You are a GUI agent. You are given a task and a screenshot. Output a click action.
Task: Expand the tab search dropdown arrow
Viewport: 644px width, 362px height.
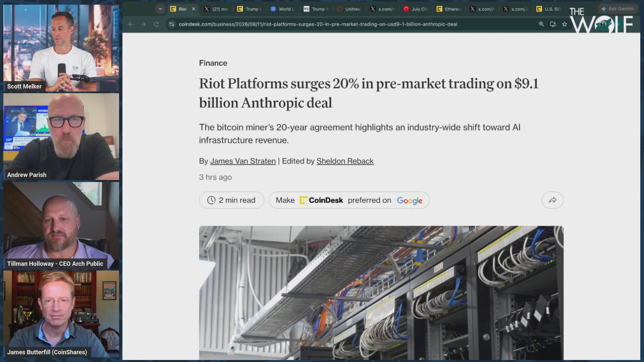pyautogui.click(x=160, y=9)
